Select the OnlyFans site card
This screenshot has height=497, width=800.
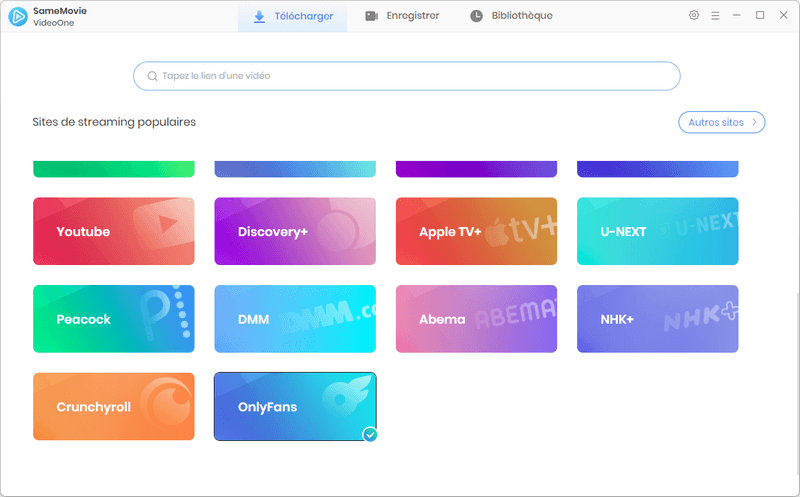tap(295, 406)
